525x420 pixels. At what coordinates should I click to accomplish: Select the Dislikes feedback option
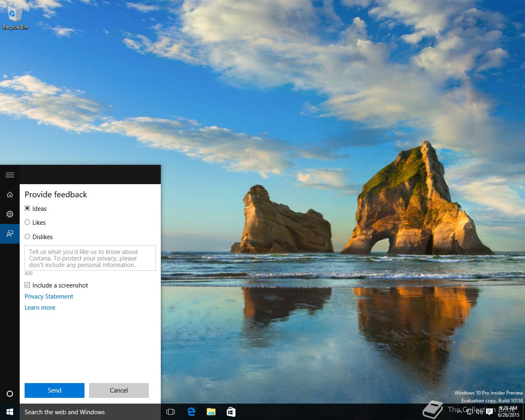pos(39,237)
